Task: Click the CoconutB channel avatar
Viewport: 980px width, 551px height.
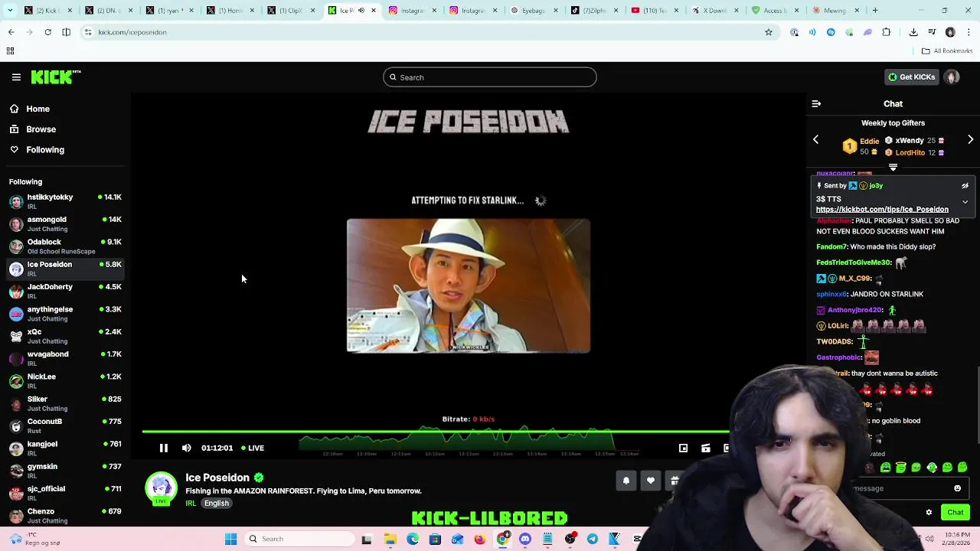Action: coord(16,425)
